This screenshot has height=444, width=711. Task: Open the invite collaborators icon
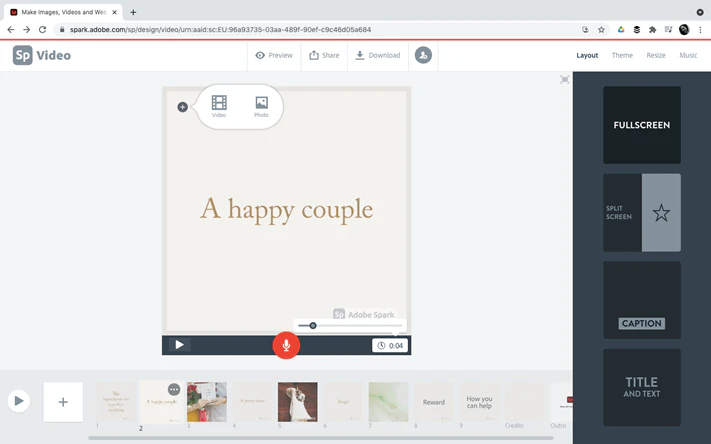[423, 55]
